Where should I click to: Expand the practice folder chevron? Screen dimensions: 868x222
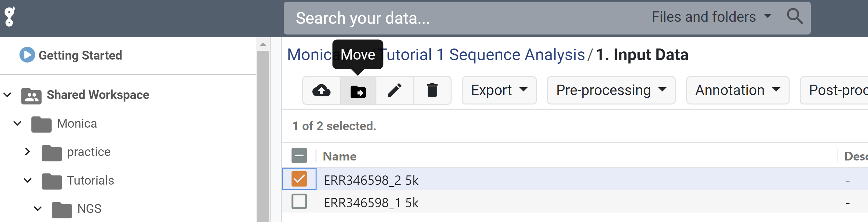28,152
